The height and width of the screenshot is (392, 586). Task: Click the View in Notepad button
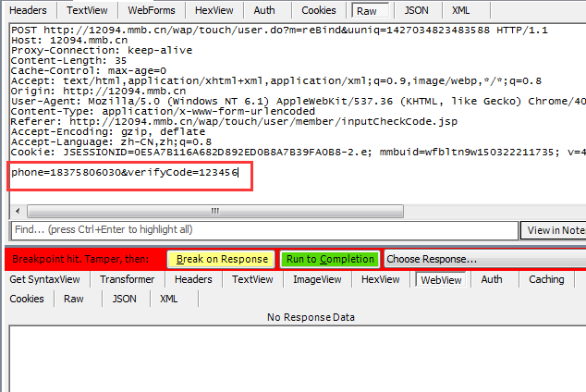(x=554, y=230)
